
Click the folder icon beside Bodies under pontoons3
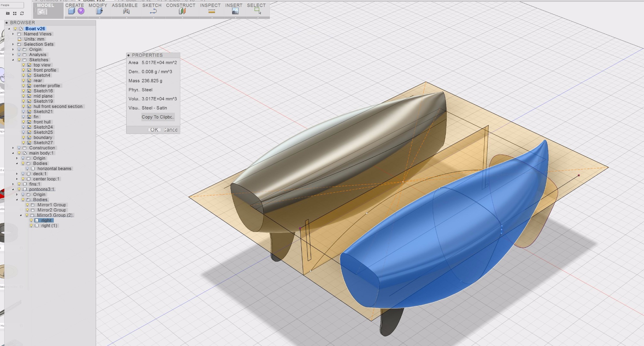[29, 200]
